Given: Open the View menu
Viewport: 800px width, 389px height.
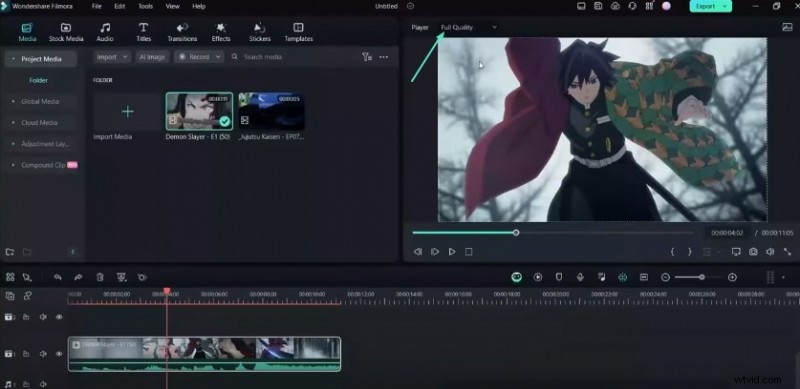Looking at the screenshot, I should [172, 6].
